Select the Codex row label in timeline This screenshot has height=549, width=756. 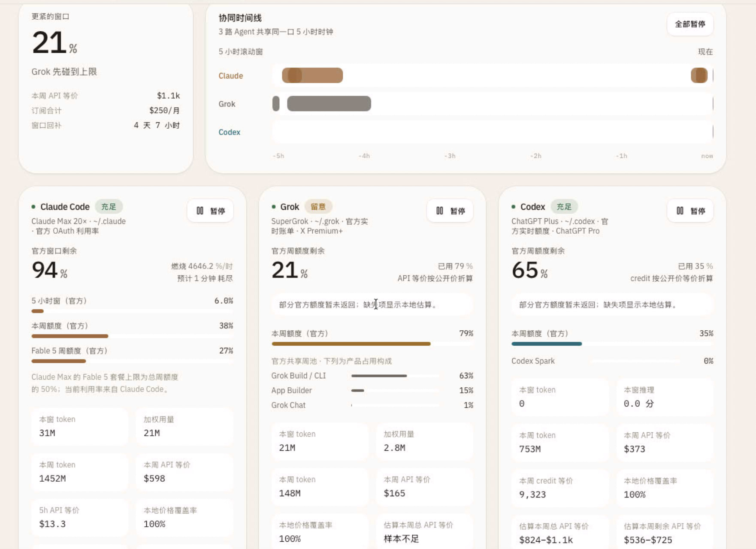(x=230, y=132)
